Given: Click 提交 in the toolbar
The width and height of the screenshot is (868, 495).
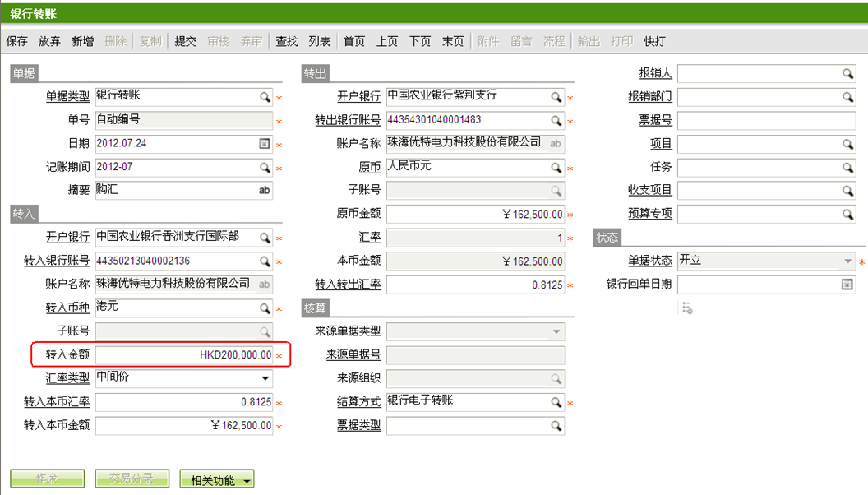Looking at the screenshot, I should click(185, 41).
